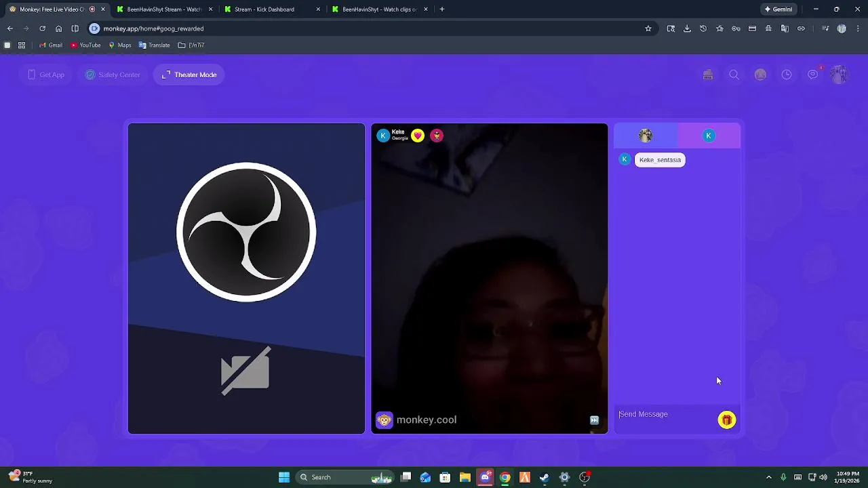Open volume control in system tray

(823, 477)
